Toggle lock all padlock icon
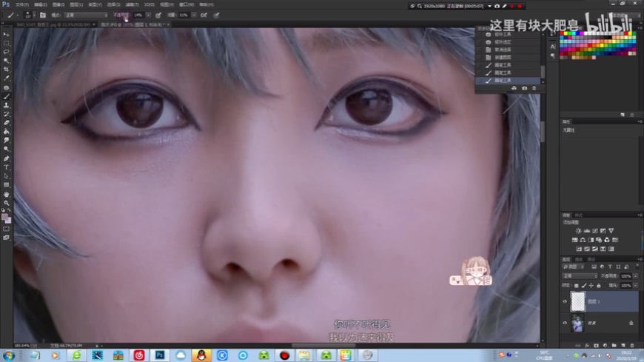 [598, 286]
